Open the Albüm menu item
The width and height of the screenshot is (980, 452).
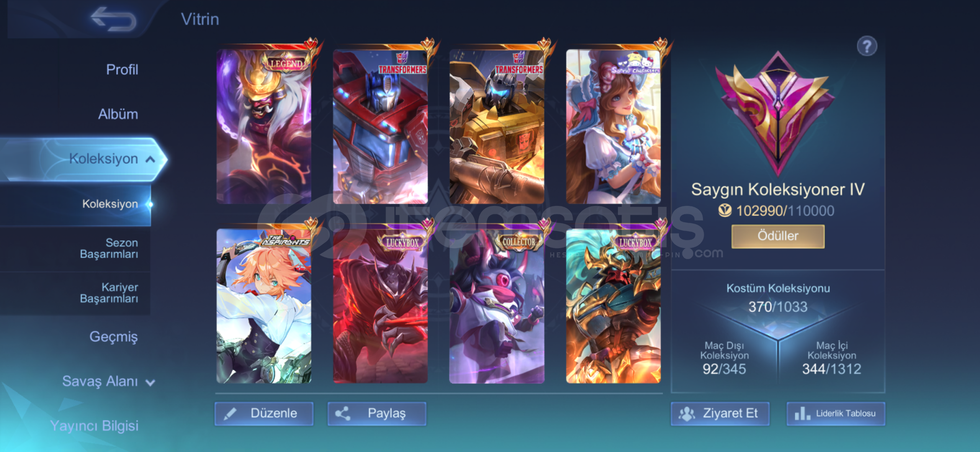pyautogui.click(x=118, y=114)
